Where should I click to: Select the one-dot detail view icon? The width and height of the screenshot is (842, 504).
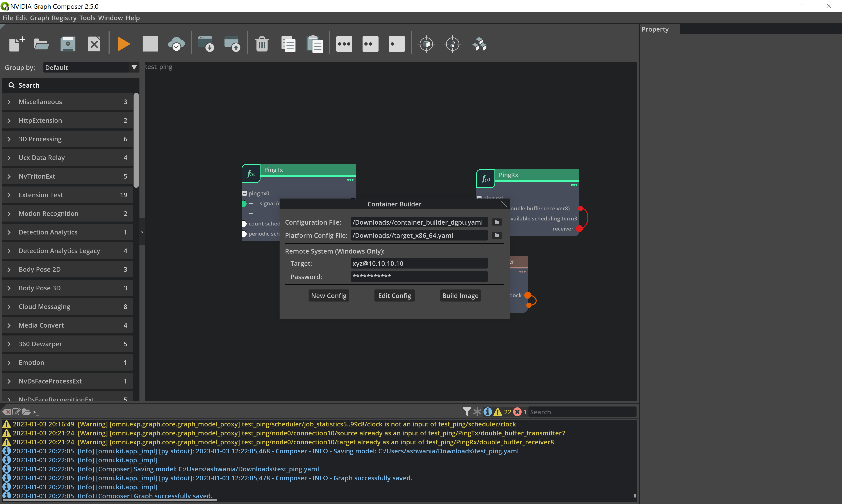[396, 44]
